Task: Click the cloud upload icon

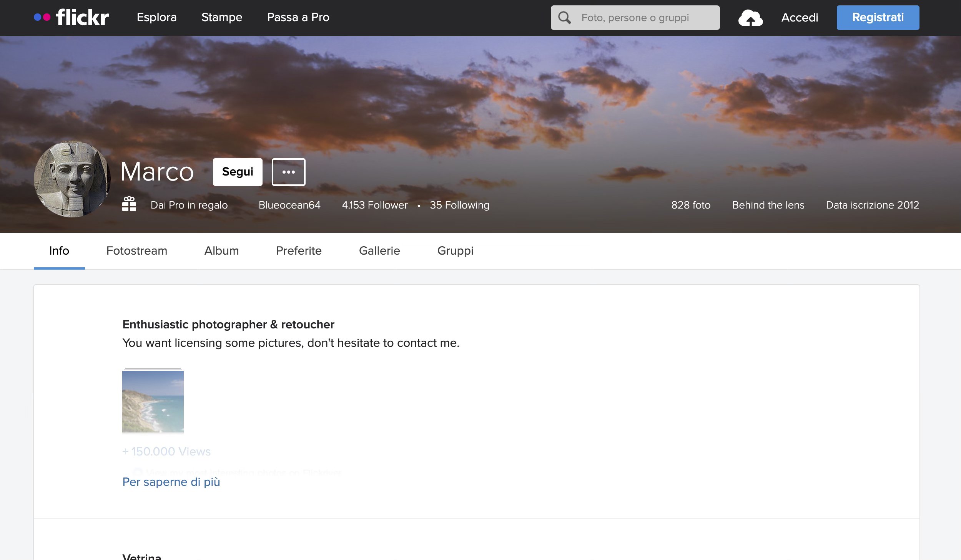Action: pyautogui.click(x=750, y=18)
